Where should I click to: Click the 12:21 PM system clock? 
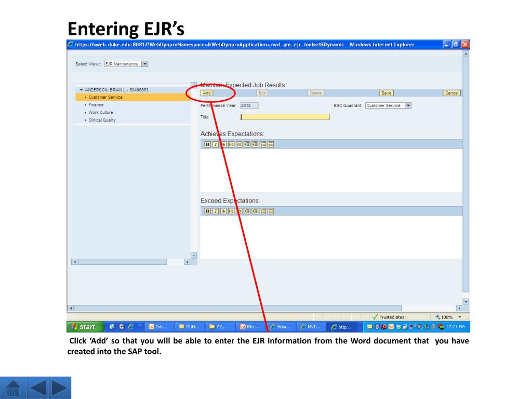(455, 327)
